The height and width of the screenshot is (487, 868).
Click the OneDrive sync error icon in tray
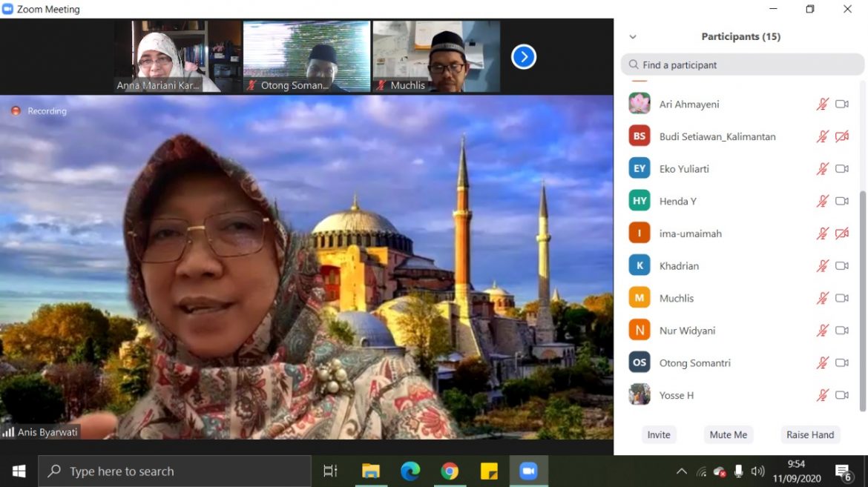pyautogui.click(x=719, y=471)
